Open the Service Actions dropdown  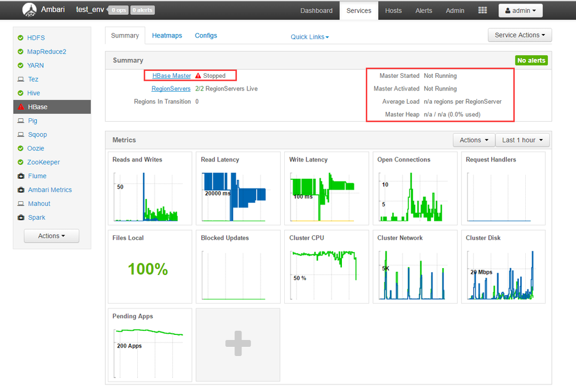(x=520, y=35)
